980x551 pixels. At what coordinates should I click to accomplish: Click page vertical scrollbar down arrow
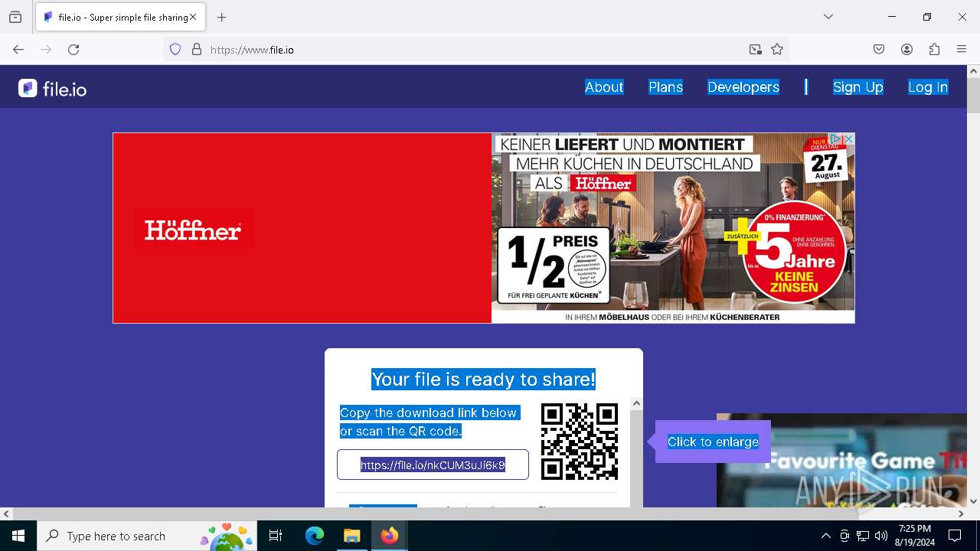point(973,501)
